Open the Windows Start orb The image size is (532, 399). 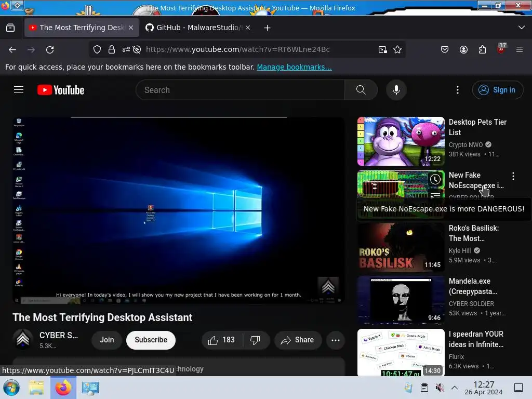coord(11,388)
